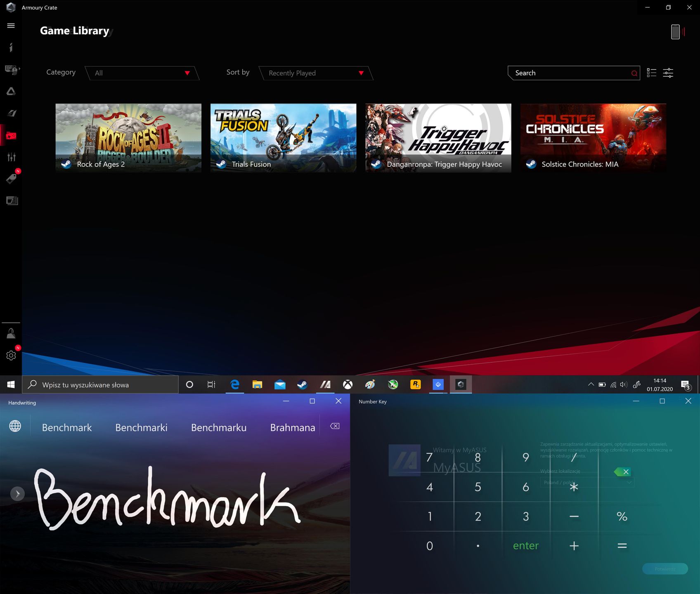Tap number 7 on Number Key

429,457
